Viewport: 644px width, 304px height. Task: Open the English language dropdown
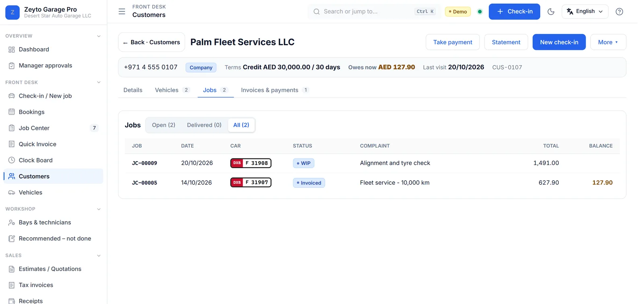(585, 12)
